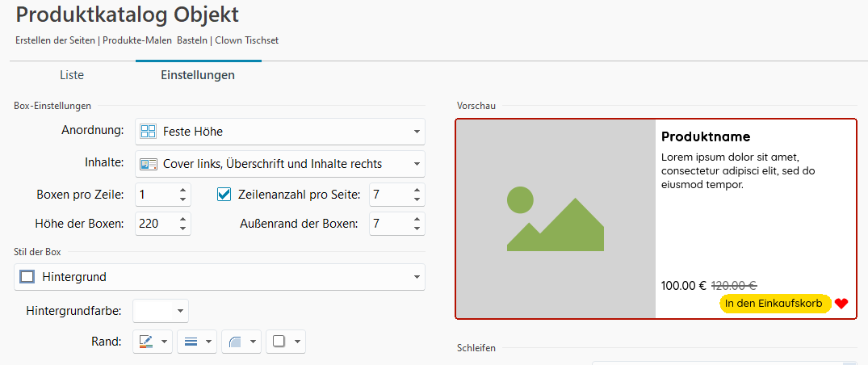Uncheck the Zeilenanzahl pro Seite checkbox
868x365 pixels.
pyautogui.click(x=224, y=195)
